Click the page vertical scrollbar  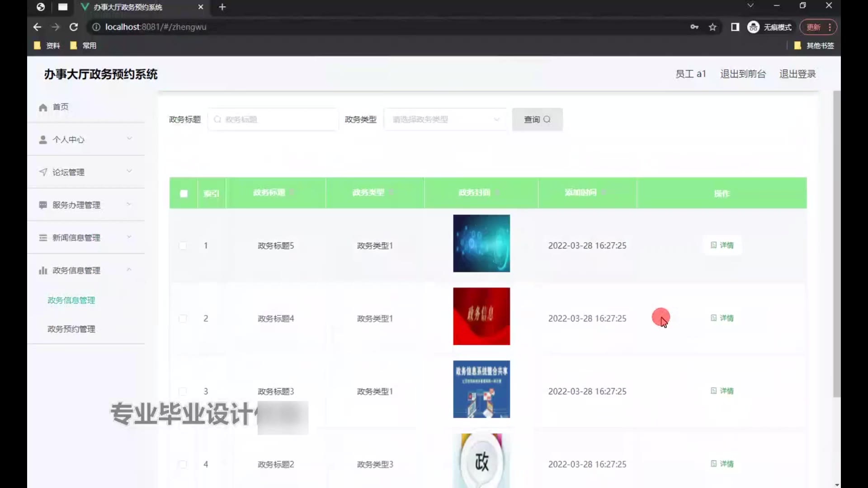pos(837,244)
